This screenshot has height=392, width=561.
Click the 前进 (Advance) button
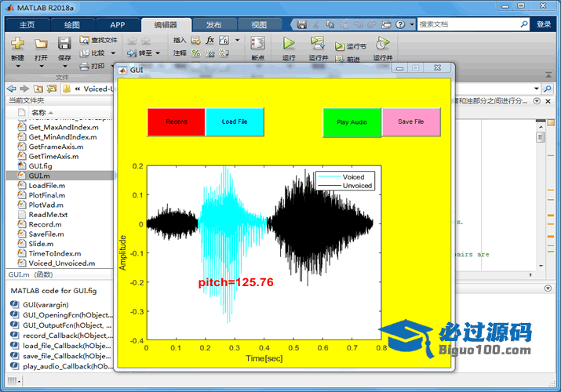[348, 60]
